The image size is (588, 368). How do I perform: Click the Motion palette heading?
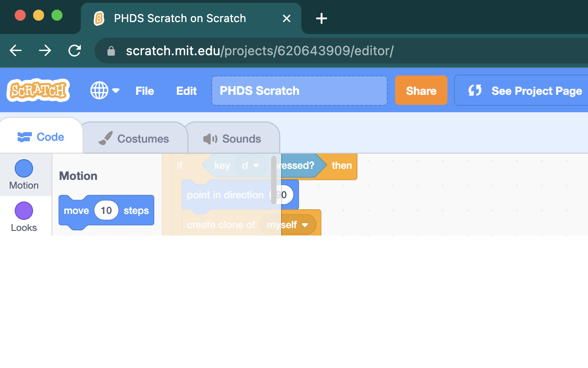(x=78, y=176)
